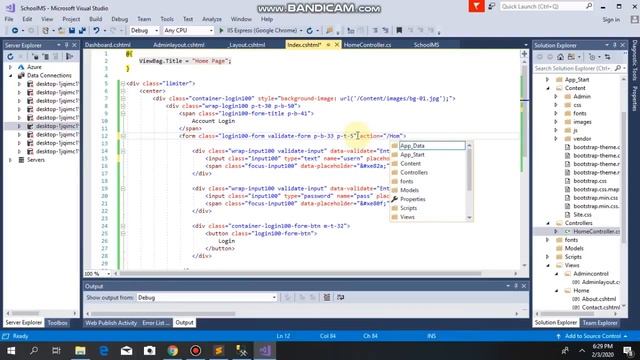Open Google Chrome from taskbar
The image size is (640, 360).
[x=173, y=351]
